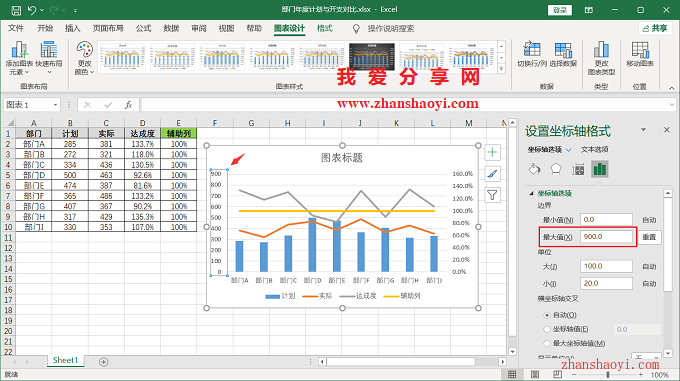Open Customize Quick Access Toolbar dropdown
680x381 pixels.
[75, 10]
